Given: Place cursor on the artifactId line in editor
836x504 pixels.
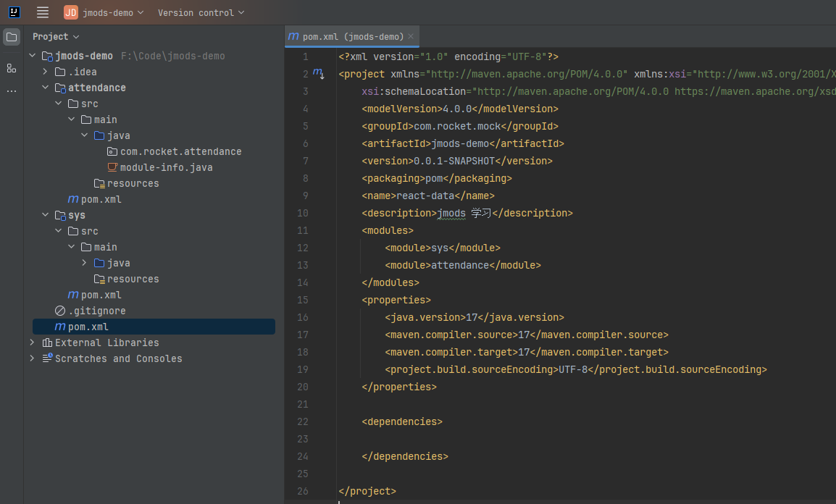Looking at the screenshot, I should [x=463, y=143].
